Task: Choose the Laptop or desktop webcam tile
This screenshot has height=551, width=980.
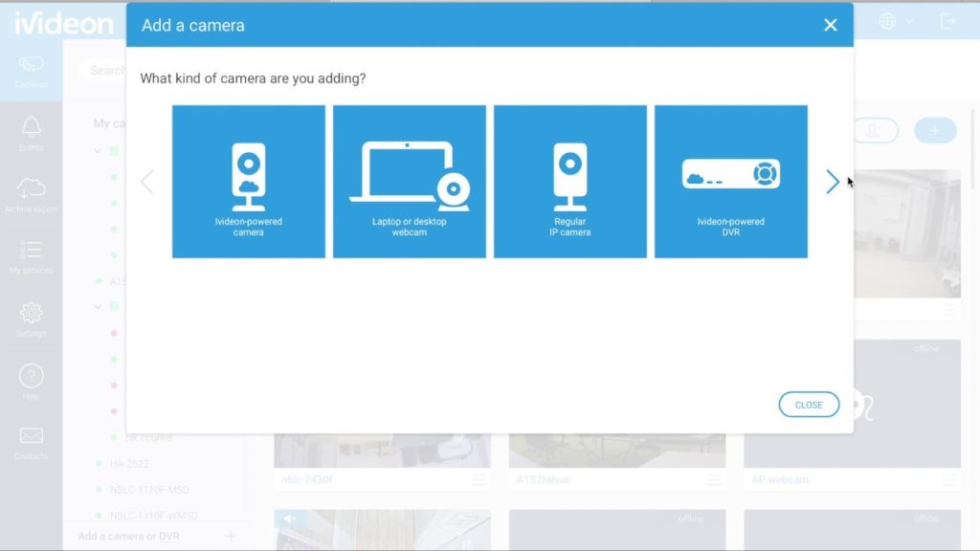Action: click(410, 182)
